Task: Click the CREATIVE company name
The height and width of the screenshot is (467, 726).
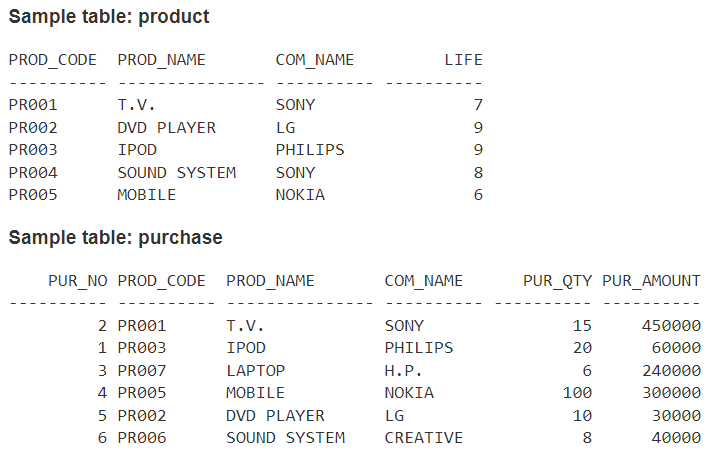Action: click(424, 438)
